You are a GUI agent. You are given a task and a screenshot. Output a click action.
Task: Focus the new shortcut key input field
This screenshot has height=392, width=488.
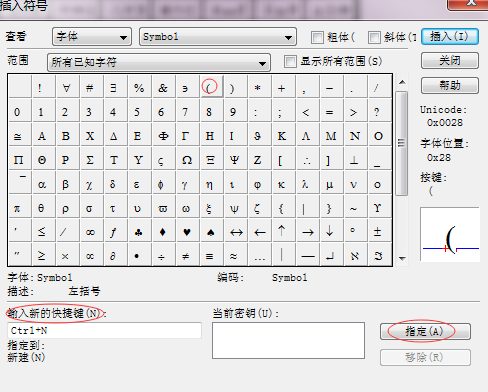click(x=104, y=331)
